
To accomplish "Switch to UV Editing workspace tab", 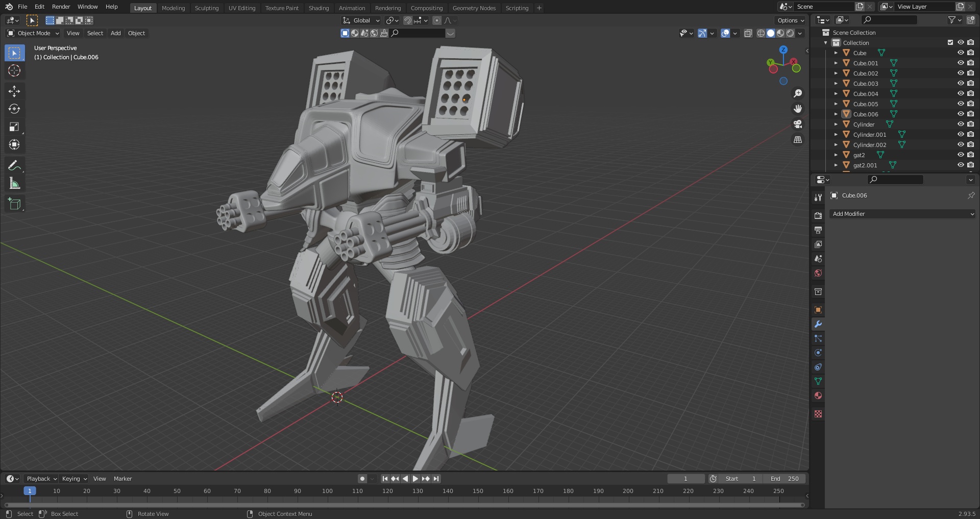I will 242,8.
